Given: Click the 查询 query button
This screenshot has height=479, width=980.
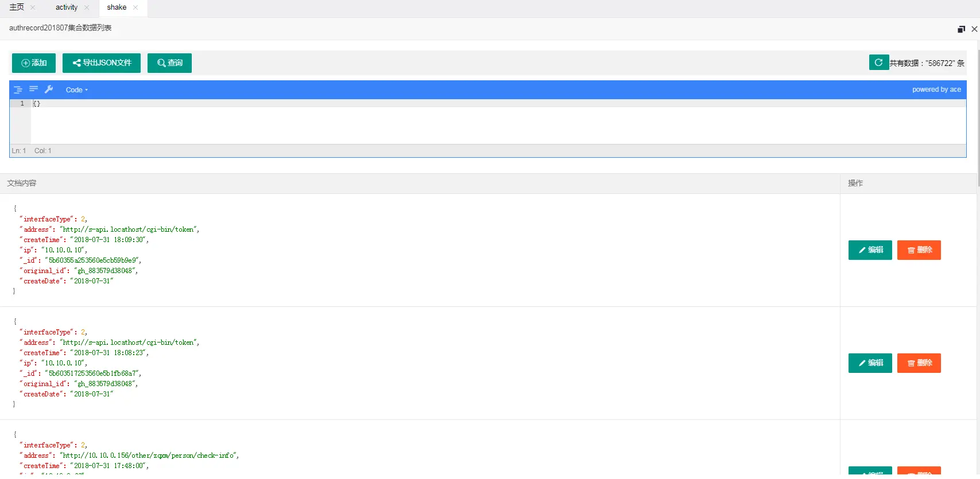Looking at the screenshot, I should (169, 63).
